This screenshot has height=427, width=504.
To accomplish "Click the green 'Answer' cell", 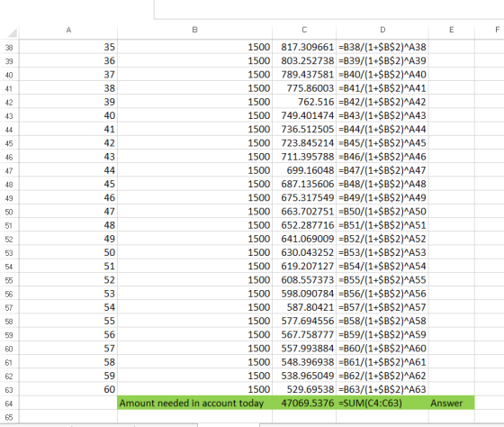I will tap(451, 404).
